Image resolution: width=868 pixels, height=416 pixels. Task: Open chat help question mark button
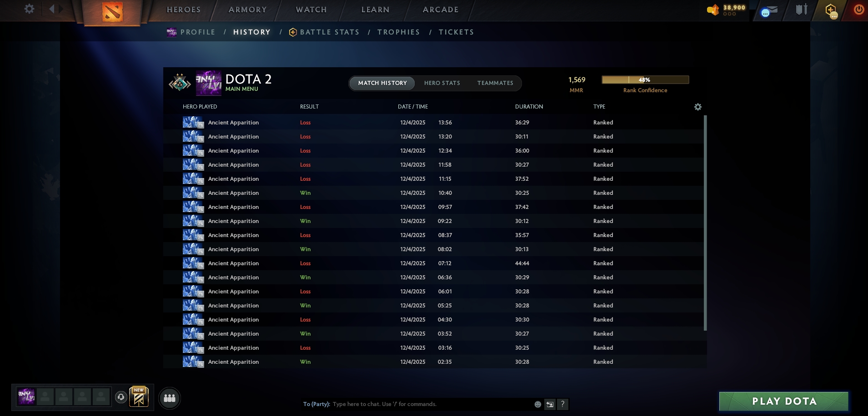point(562,404)
